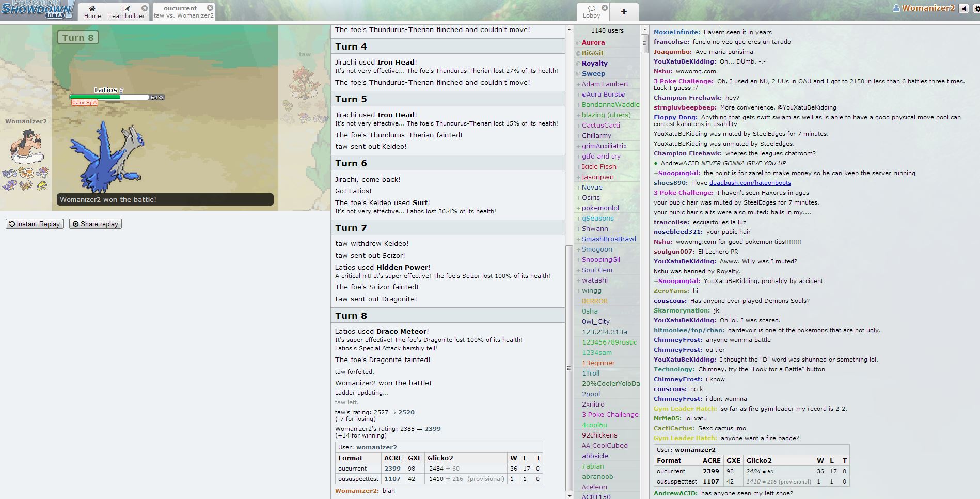Image resolution: width=980 pixels, height=499 pixels.
Task: Close the oucurrent battle tab
Action: click(210, 8)
